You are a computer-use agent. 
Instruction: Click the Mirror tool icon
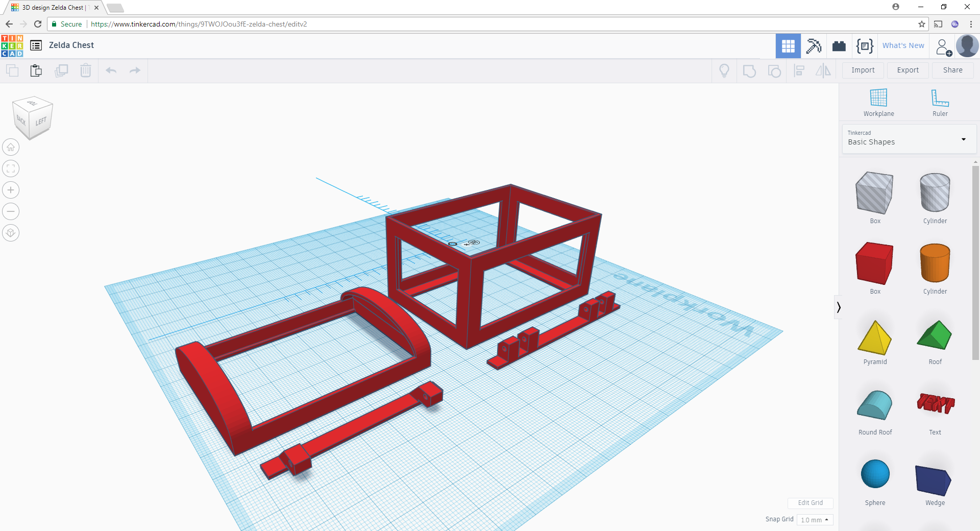pos(823,71)
